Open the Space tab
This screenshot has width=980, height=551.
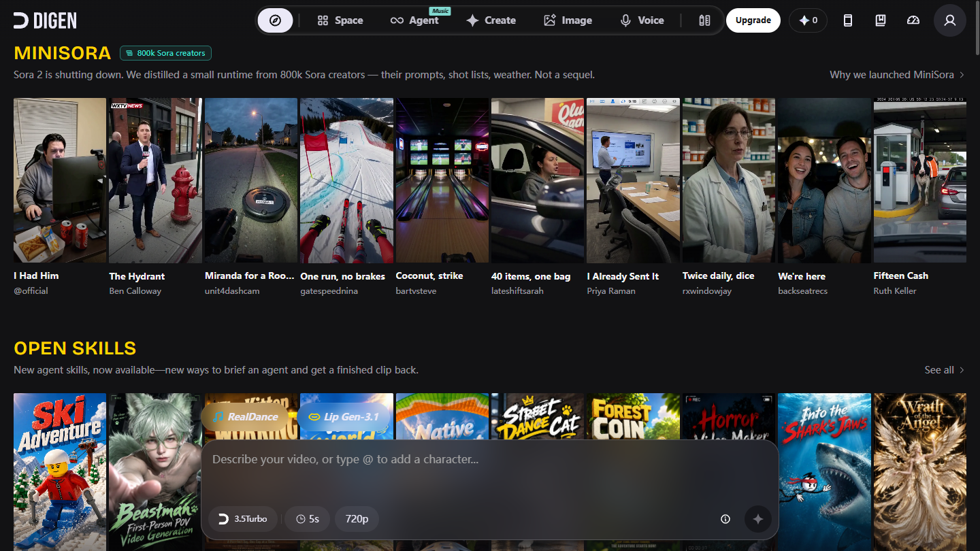pos(340,20)
